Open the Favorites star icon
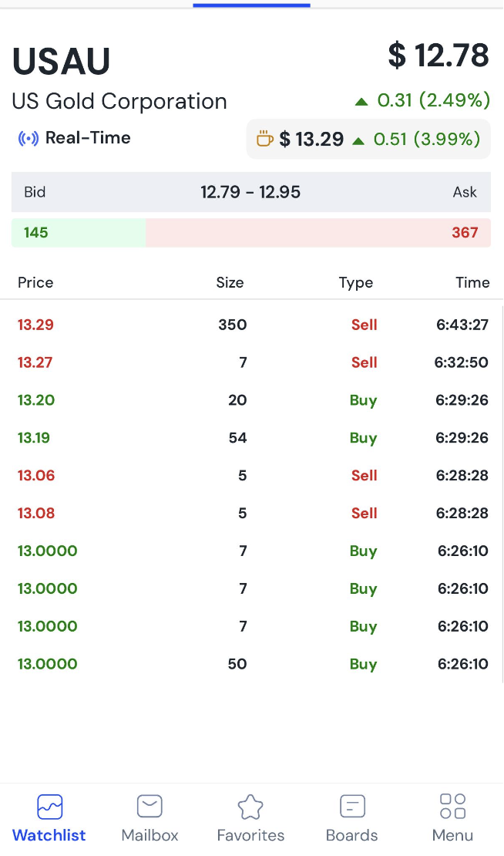Screen dimensions: 504x856 [x=250, y=807]
